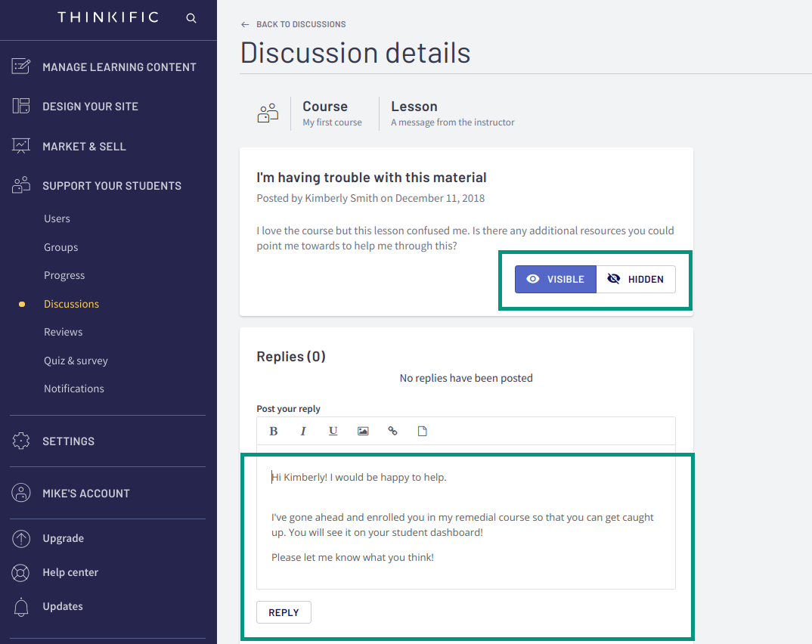Image resolution: width=812 pixels, height=644 pixels.
Task: Hide the discussion using the Hidden toggle
Action: tap(636, 279)
